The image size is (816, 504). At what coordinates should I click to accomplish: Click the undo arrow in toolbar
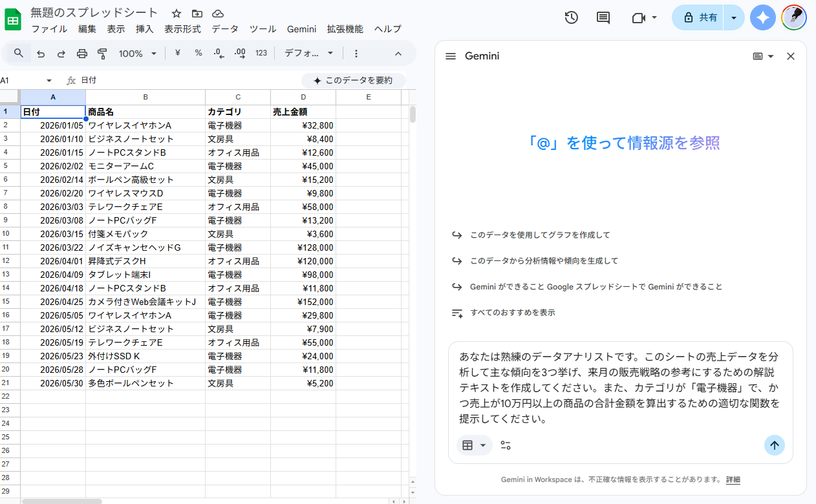(x=41, y=54)
